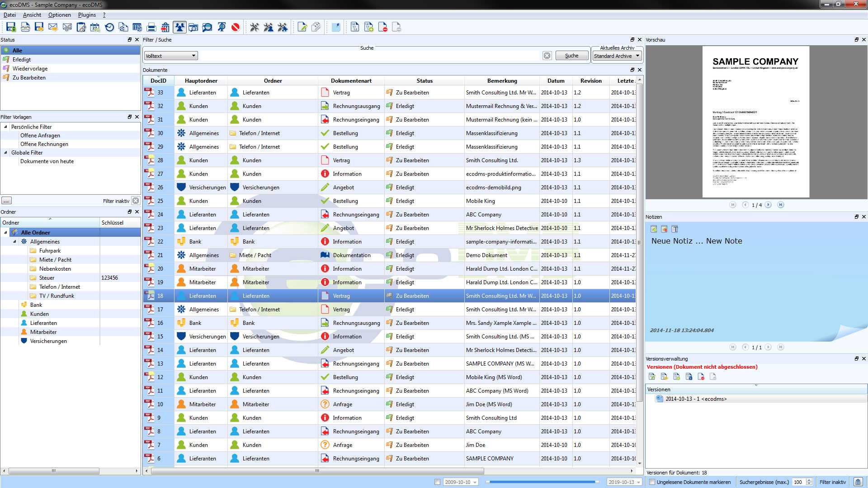This screenshot has width=868, height=488.
Task: Click the delete note icon in Notizen panel
Action: pyautogui.click(x=664, y=229)
